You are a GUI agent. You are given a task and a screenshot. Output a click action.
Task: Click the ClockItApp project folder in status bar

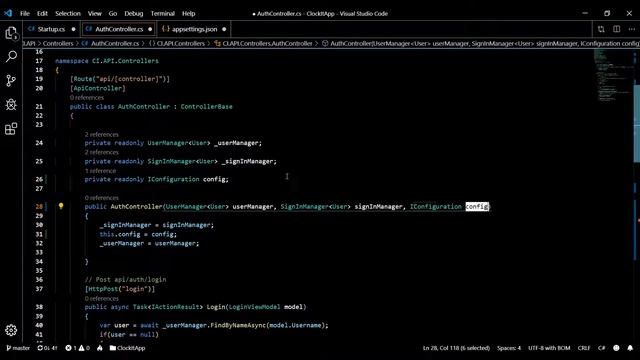tap(127, 348)
